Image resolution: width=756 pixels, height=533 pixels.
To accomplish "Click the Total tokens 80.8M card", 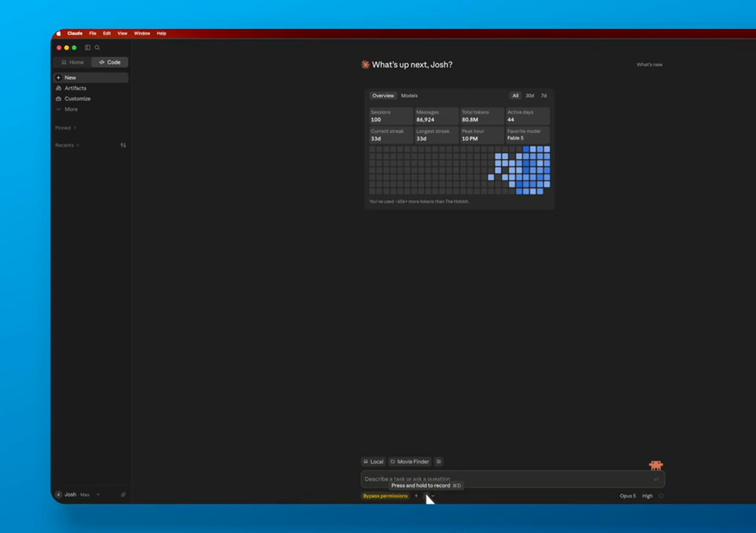I will (x=482, y=116).
